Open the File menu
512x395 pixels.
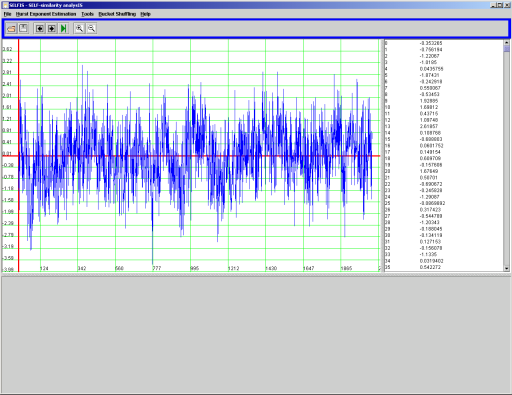[7, 14]
